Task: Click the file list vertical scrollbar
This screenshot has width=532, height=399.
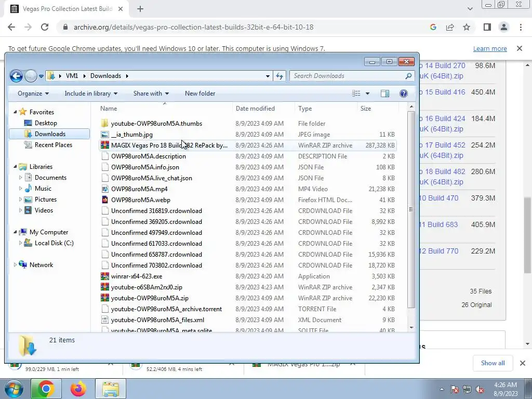Action: (x=411, y=209)
